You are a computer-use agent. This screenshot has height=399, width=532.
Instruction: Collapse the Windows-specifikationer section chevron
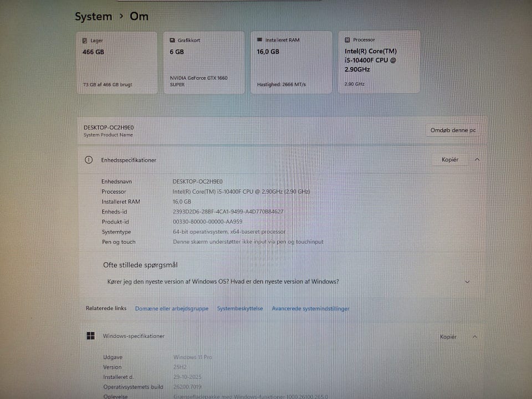click(475, 337)
